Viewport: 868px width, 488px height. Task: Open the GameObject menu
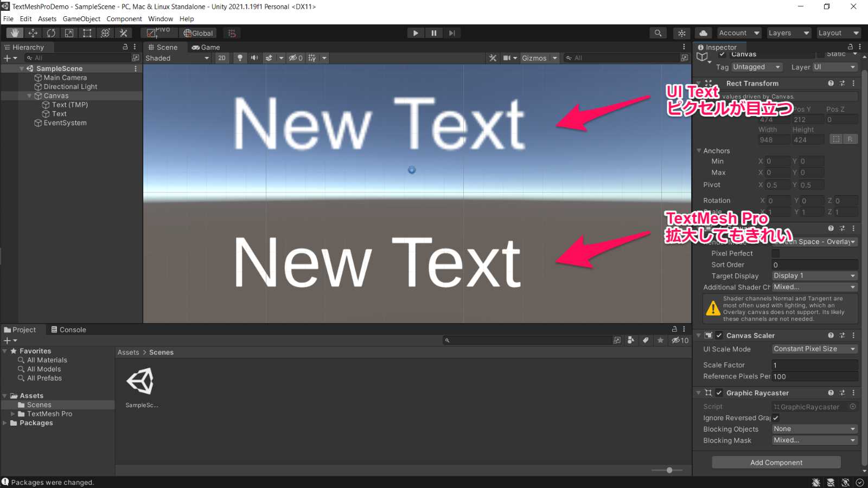[81, 19]
